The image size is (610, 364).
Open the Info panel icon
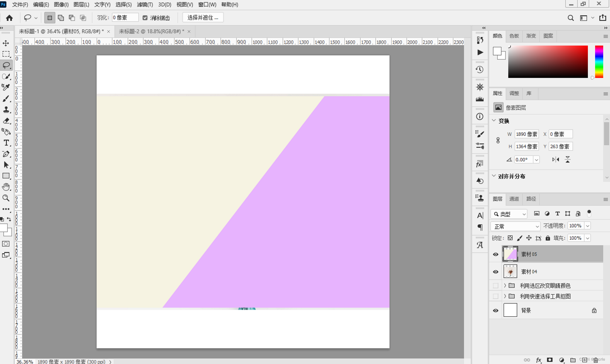(480, 116)
